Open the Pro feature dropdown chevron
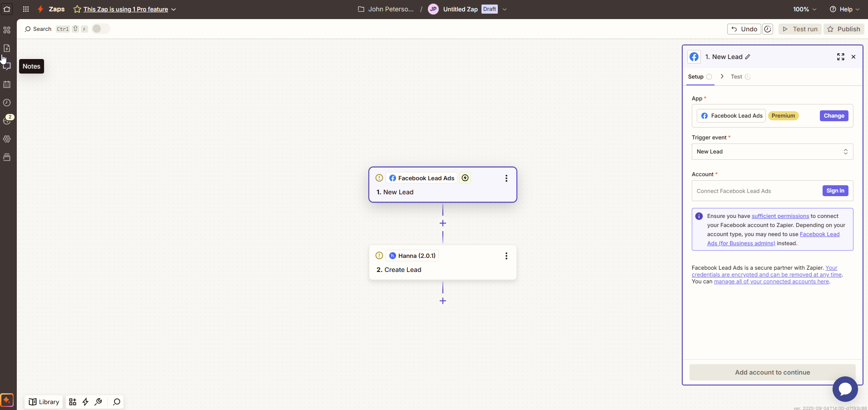This screenshot has height=410, width=868. point(174,10)
